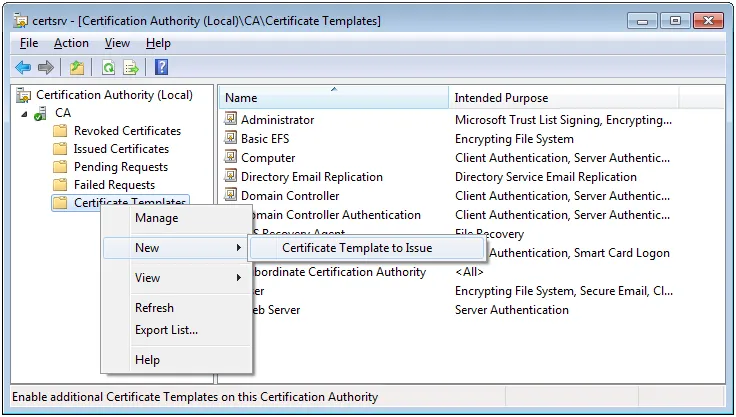Viewport: 736px width, 417px height.
Task: Open the View menu in menu bar
Action: click(117, 43)
